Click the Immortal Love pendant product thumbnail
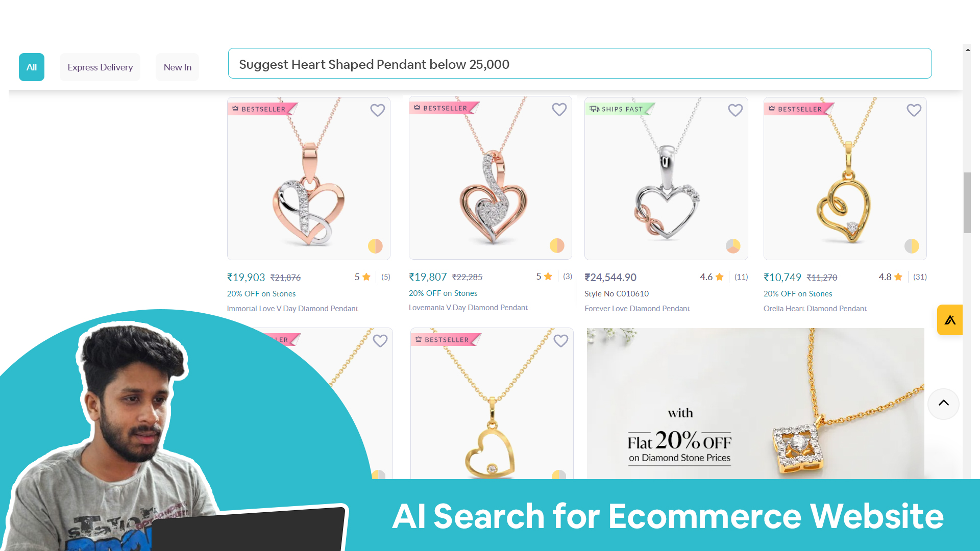Image resolution: width=980 pixels, height=551 pixels. 308,178
